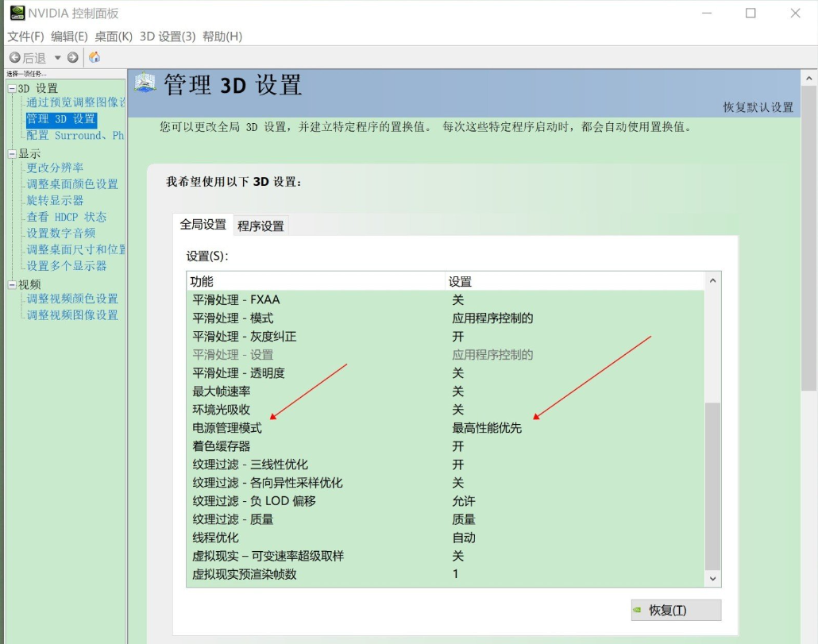
Task: Open 设置多个显示器 in the sidebar
Action: tap(66, 266)
